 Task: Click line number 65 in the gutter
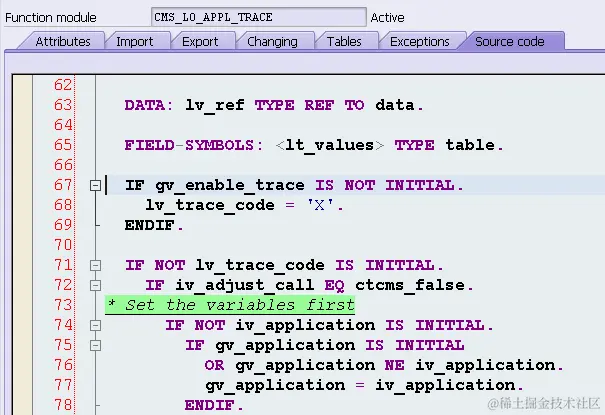tap(63, 145)
